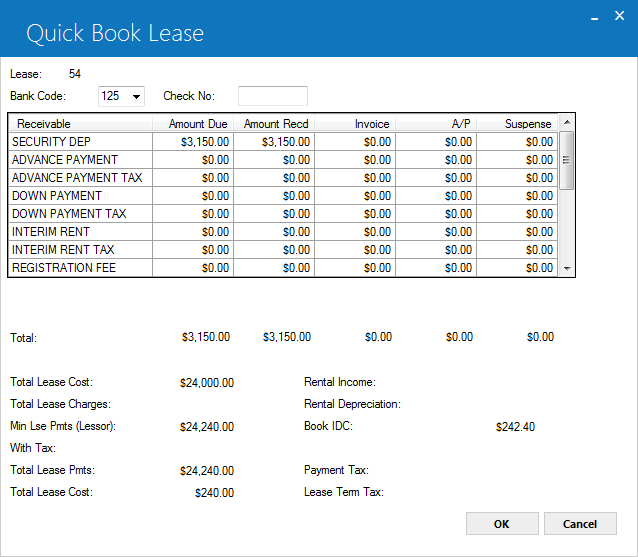This screenshot has height=557, width=638.
Task: Close the Quick Book Lease dialog
Action: point(619,16)
